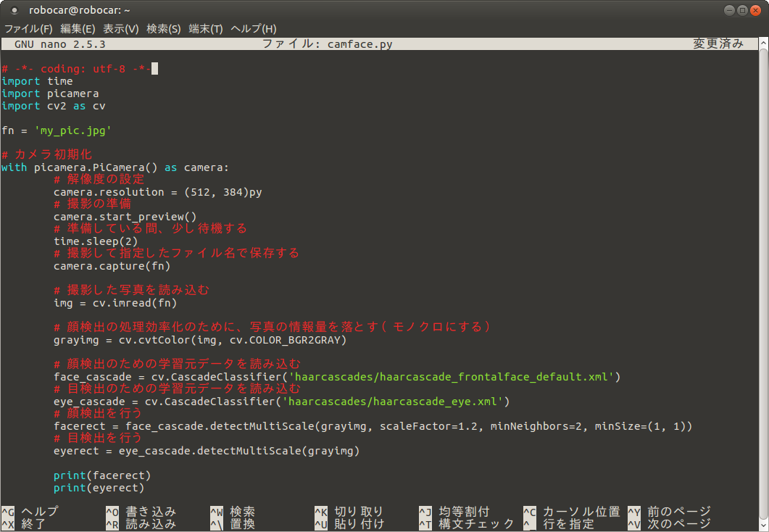Image resolution: width=769 pixels, height=532 pixels.
Task: Maximize the terminal window
Action: [x=742, y=10]
